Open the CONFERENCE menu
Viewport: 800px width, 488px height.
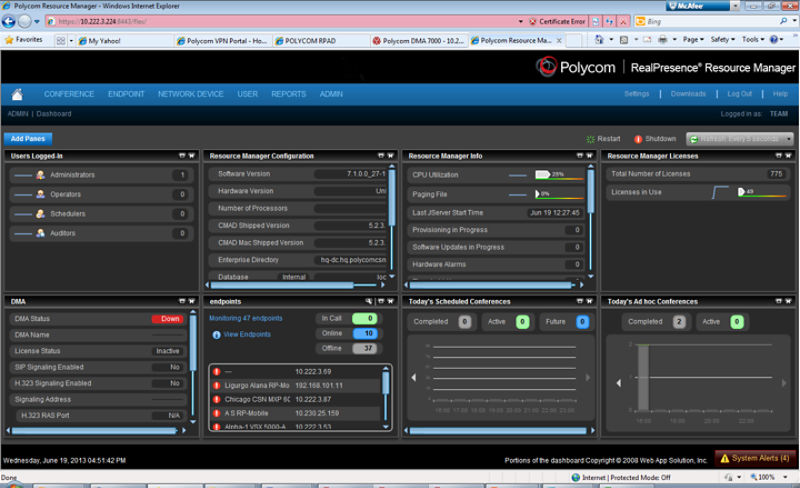pos(69,94)
